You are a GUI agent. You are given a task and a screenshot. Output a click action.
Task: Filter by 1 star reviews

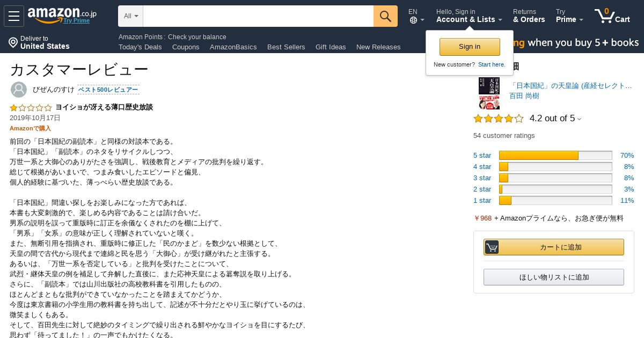tap(482, 201)
